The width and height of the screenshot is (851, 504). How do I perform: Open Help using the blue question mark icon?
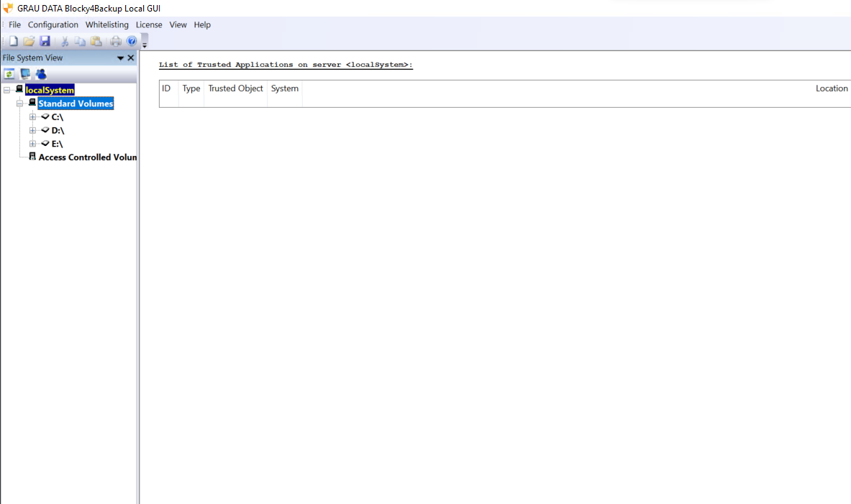pyautogui.click(x=131, y=41)
